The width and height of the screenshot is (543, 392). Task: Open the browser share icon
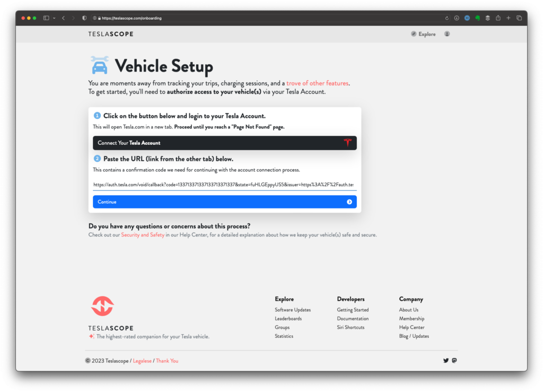(497, 18)
